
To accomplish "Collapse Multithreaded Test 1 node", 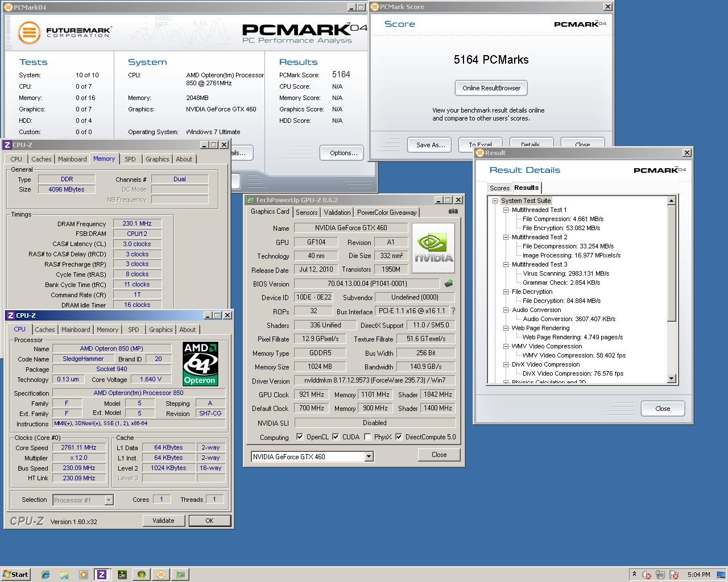I will [506, 210].
